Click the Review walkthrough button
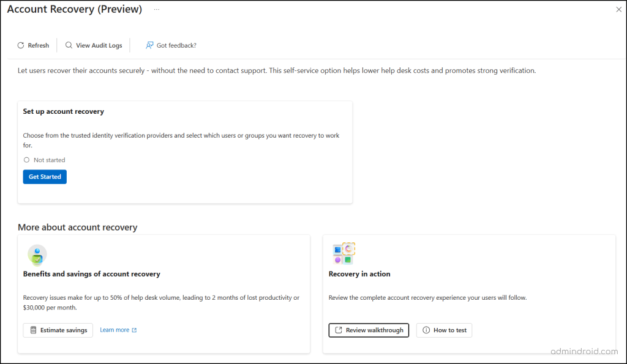This screenshot has width=627, height=364. pyautogui.click(x=369, y=330)
